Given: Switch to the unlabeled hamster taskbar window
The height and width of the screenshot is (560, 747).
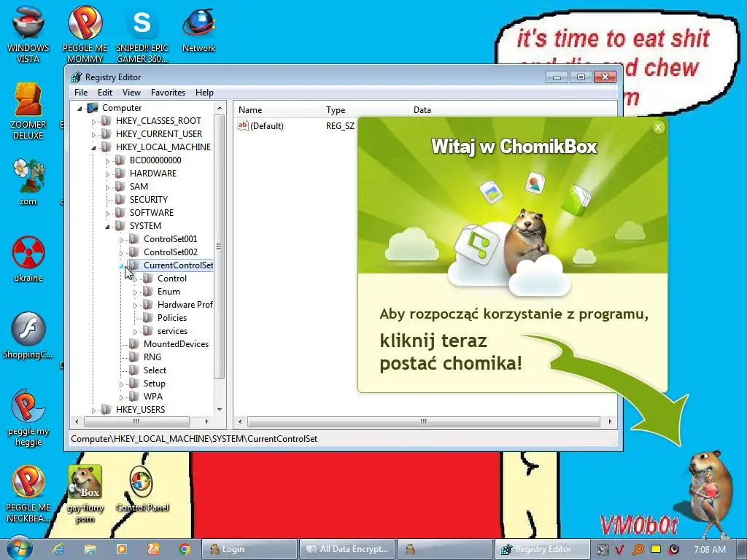Looking at the screenshot, I should click(444, 549).
